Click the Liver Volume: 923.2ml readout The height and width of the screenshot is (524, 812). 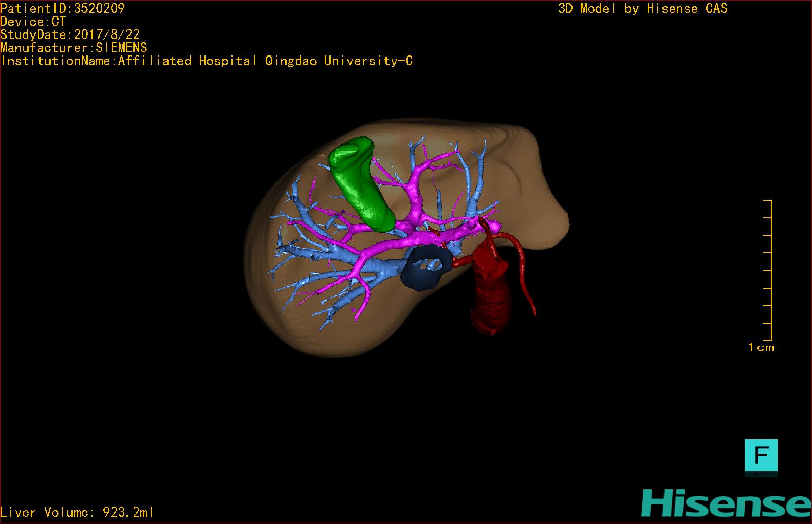coord(77,512)
